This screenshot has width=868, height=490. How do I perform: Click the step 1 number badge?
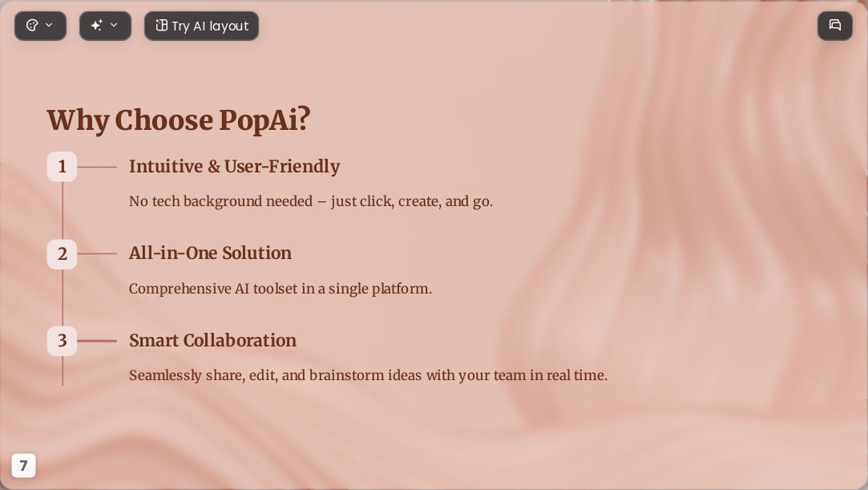[62, 167]
